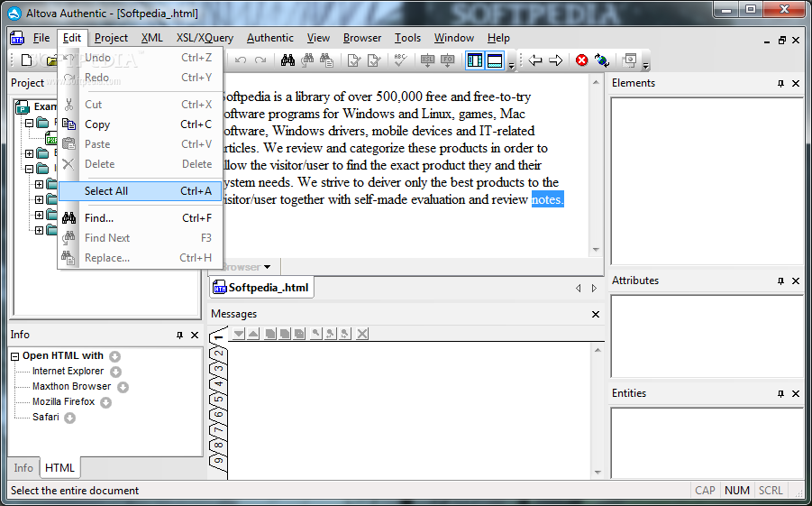812x506 pixels.
Task: Click the open-in-new-window toolbar icon
Action: [x=629, y=60]
